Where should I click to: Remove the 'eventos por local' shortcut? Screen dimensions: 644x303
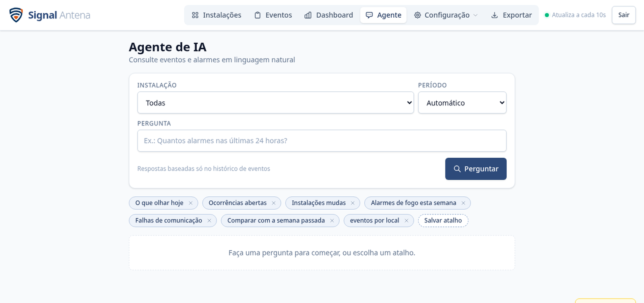point(407,221)
